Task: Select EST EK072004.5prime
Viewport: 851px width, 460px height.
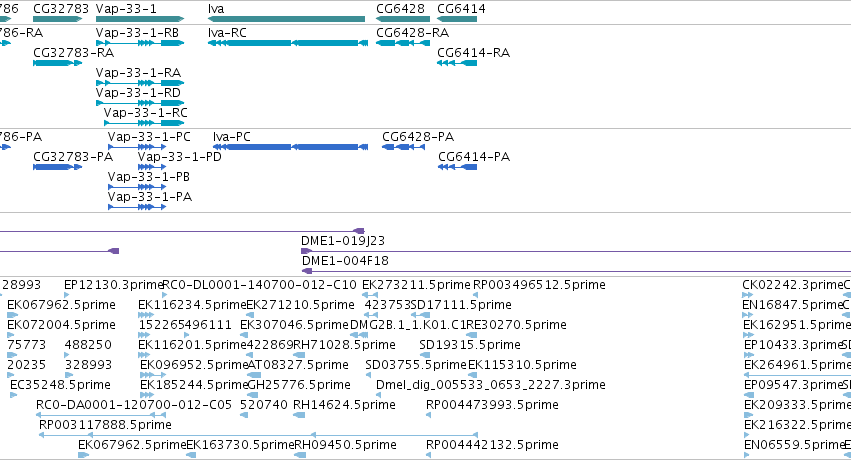Action: click(x=61, y=325)
